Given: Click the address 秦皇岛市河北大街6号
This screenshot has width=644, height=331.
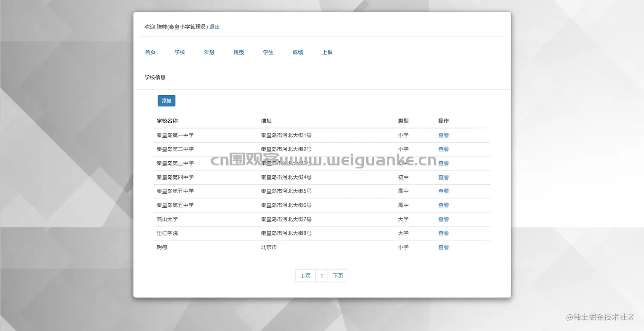Looking at the screenshot, I should (x=286, y=205).
